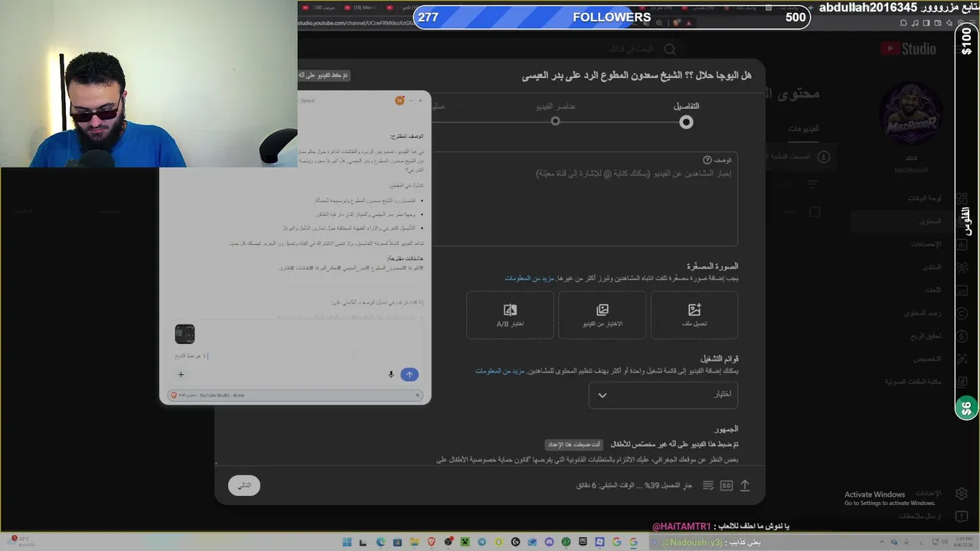980x551 pixels.
Task: Click the أنت ضبطت هذا الإعداد badge
Action: tap(574, 445)
